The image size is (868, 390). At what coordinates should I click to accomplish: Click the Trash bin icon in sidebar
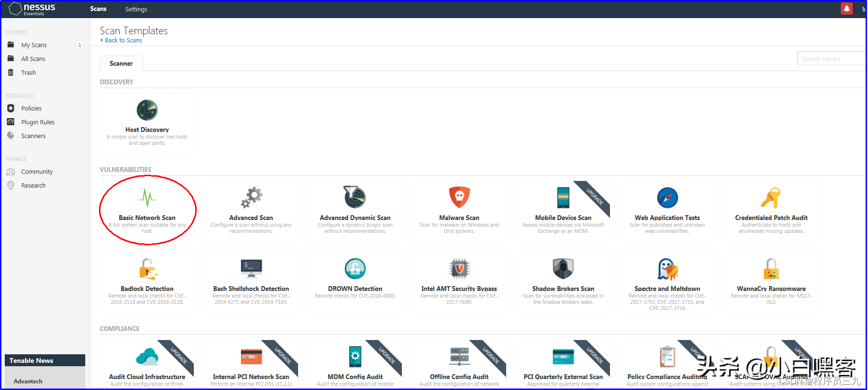tap(10, 72)
